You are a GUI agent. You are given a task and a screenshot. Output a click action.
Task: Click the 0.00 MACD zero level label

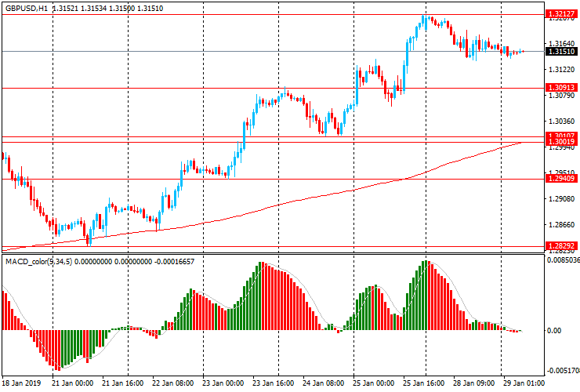pyautogui.click(x=553, y=331)
